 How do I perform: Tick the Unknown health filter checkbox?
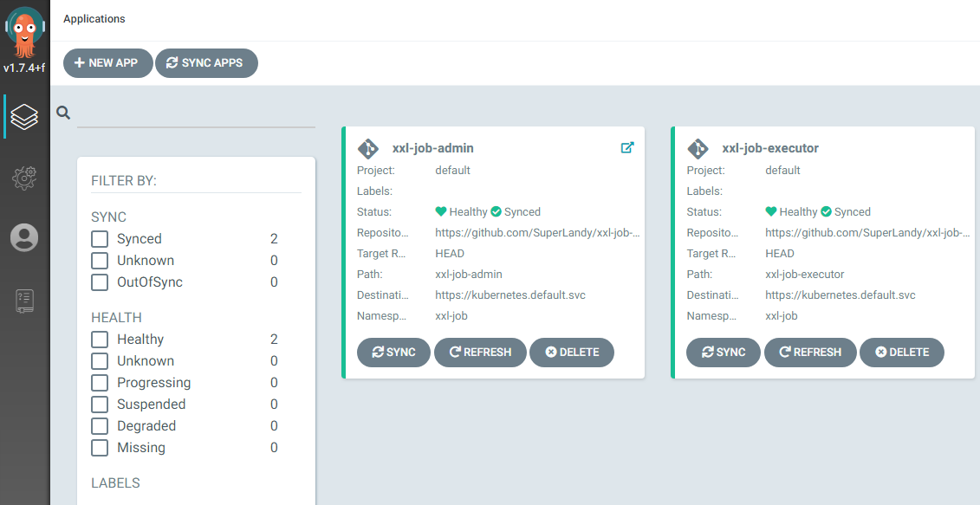[100, 360]
